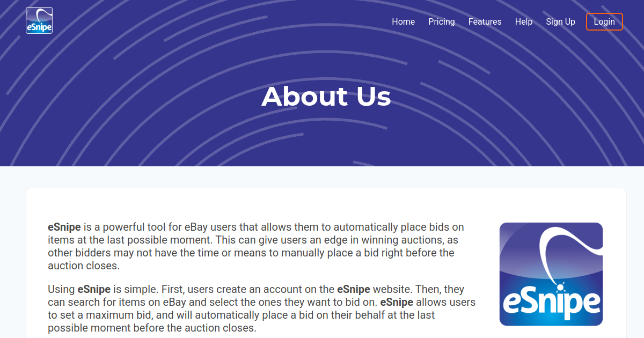Click bold eSnipe in "Using eSnipe is simple"
The image size is (644, 338).
click(x=94, y=289)
